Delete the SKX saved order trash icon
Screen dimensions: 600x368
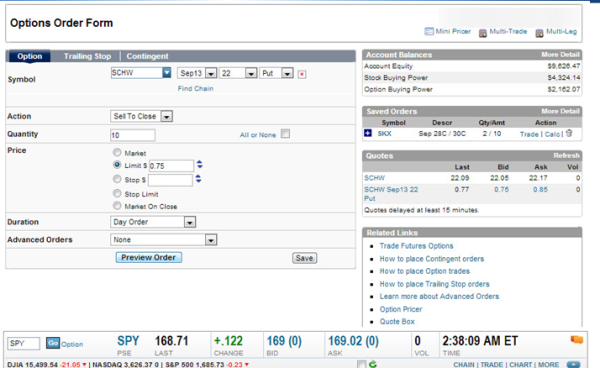tap(569, 133)
